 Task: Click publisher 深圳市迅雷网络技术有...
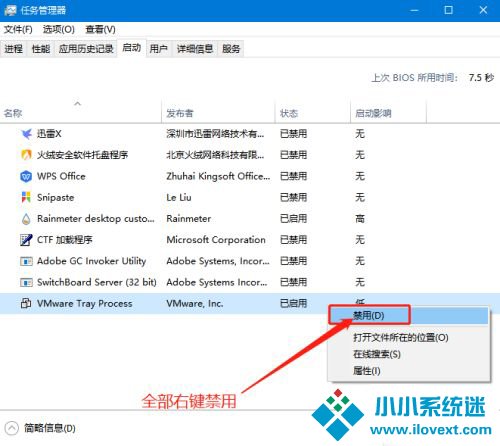(x=215, y=134)
